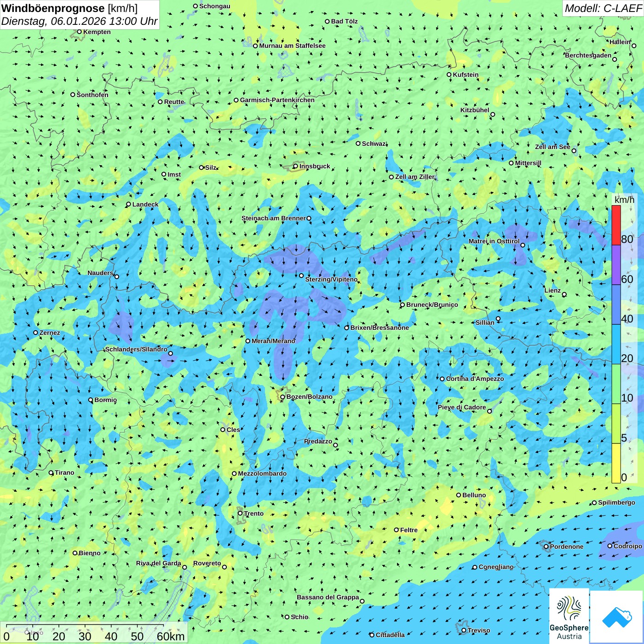Click the Zell am Ziller label
644x644 pixels.
tap(415, 177)
